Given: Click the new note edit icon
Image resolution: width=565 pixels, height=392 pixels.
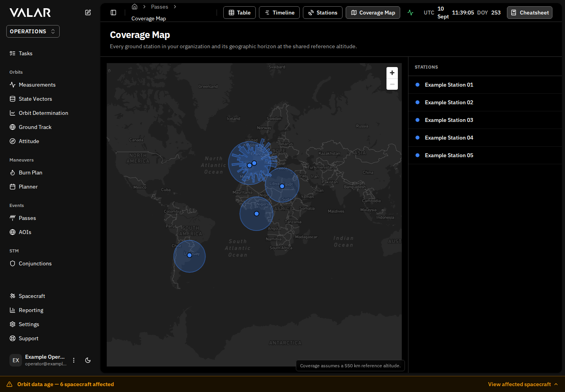Looking at the screenshot, I should (x=88, y=13).
